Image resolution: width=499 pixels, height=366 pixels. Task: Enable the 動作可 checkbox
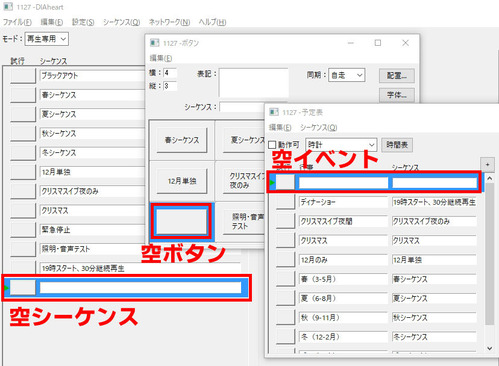coord(272,145)
